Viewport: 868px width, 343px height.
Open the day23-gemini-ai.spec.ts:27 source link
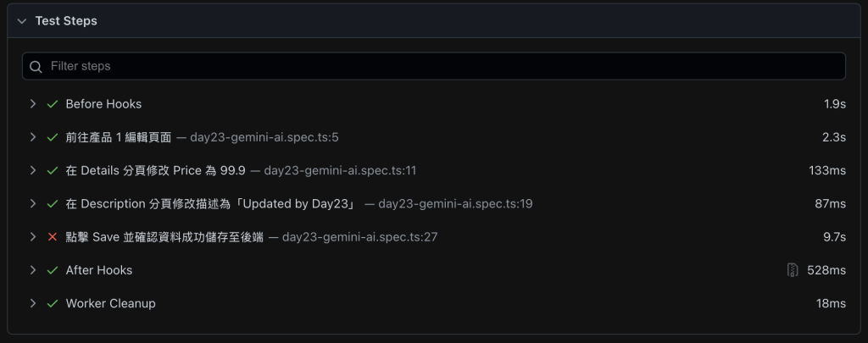click(x=359, y=237)
